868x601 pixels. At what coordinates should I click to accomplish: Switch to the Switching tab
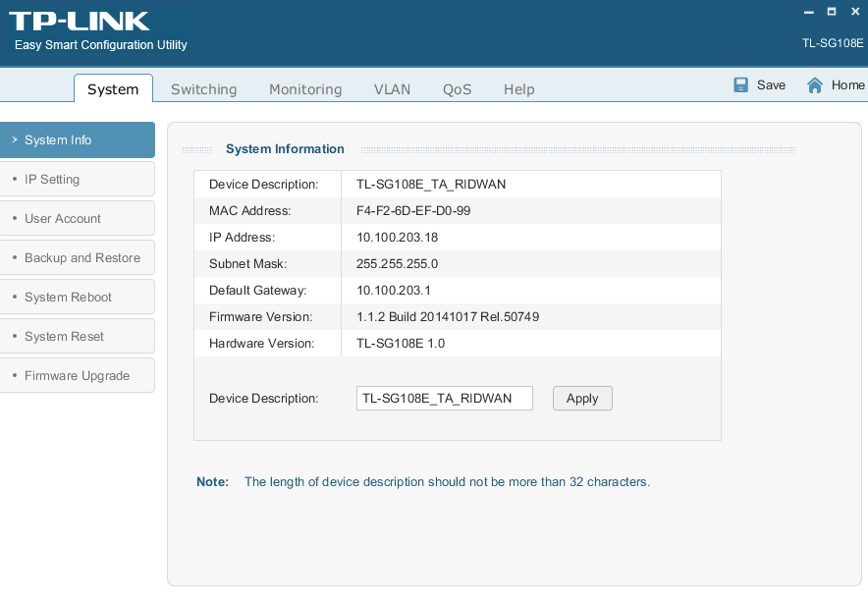(203, 89)
